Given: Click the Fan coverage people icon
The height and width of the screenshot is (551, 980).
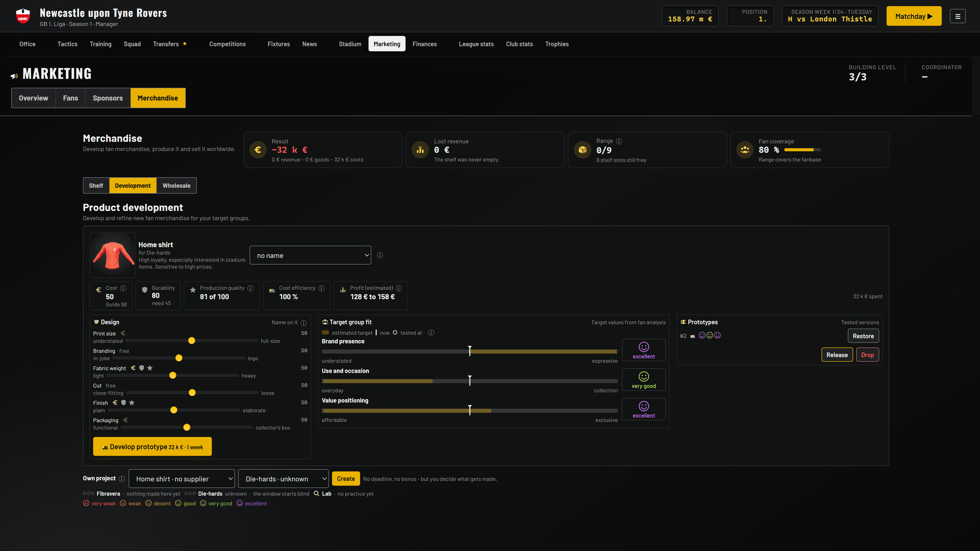Looking at the screenshot, I should coord(745,150).
